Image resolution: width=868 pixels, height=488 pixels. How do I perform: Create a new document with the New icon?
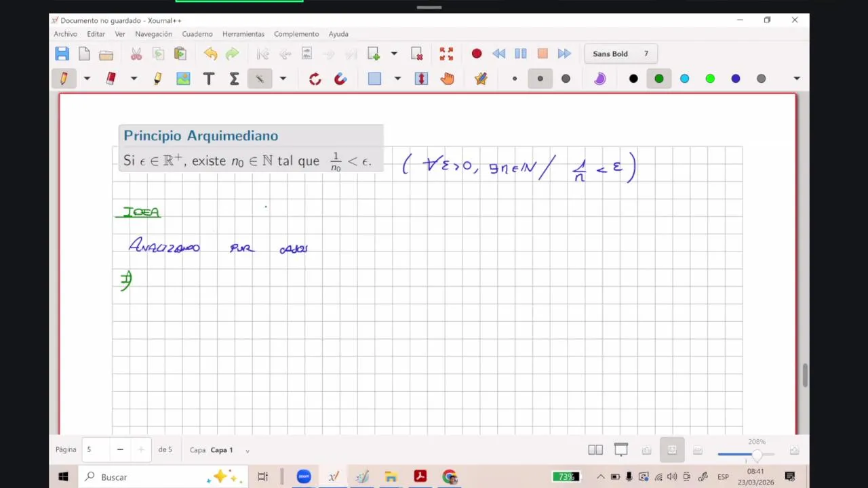pyautogui.click(x=84, y=54)
